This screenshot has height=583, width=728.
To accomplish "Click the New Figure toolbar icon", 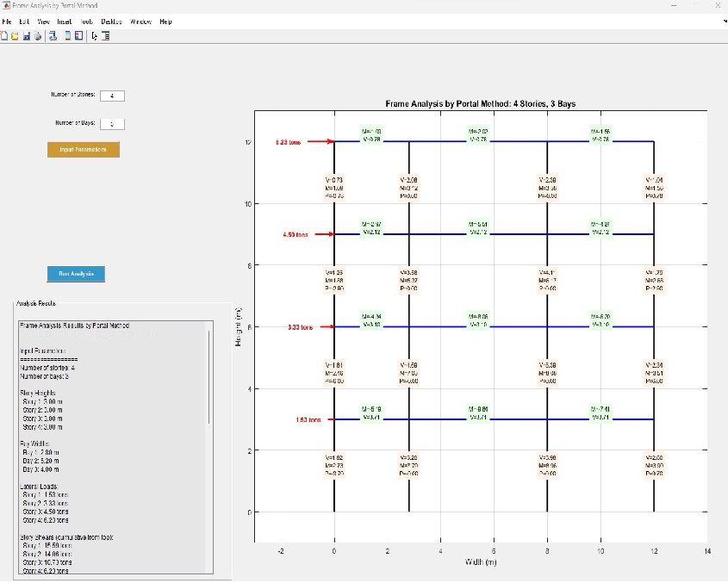I will (4, 36).
